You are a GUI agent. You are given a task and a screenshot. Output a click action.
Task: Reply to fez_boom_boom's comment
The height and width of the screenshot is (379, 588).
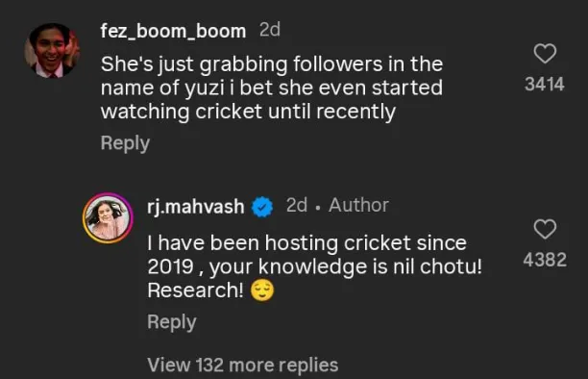tap(125, 143)
